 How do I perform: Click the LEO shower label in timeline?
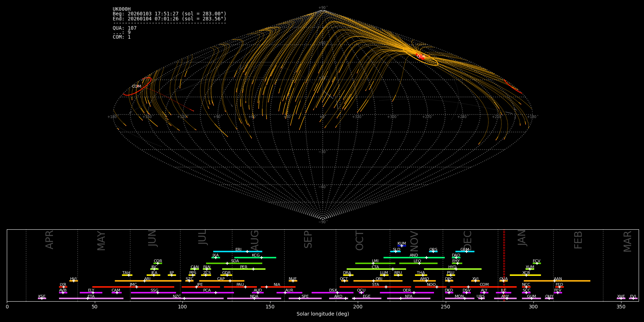(417, 261)
